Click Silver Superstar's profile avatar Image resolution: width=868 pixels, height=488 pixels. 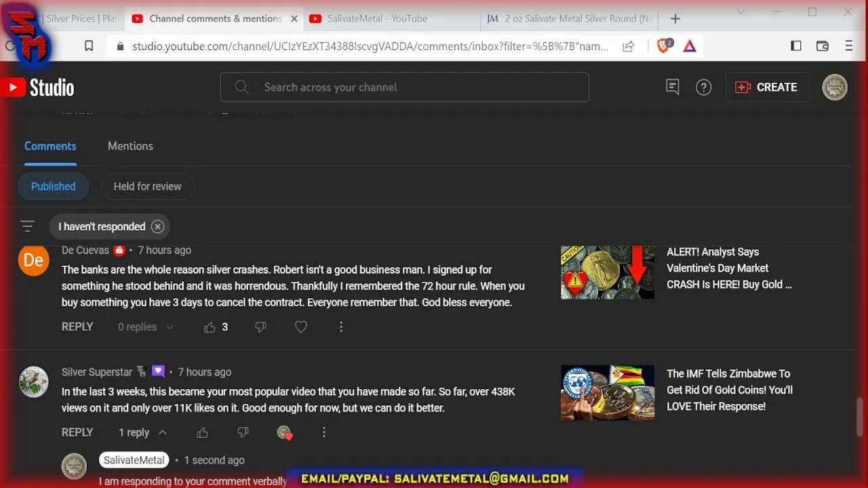pyautogui.click(x=34, y=382)
